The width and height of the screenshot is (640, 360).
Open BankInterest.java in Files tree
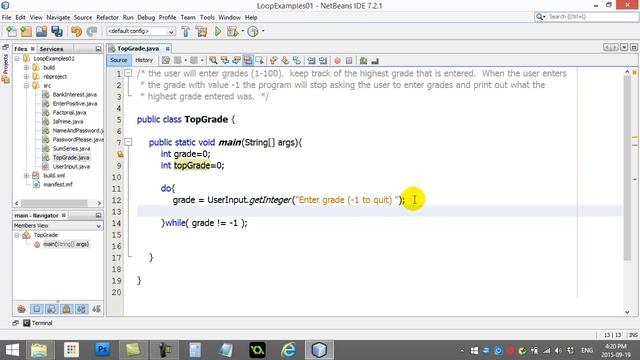coord(75,94)
